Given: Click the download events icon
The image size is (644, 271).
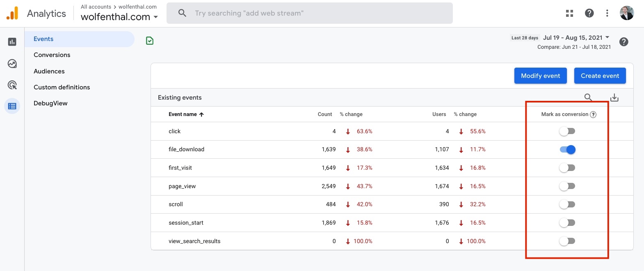Looking at the screenshot, I should coord(614,98).
